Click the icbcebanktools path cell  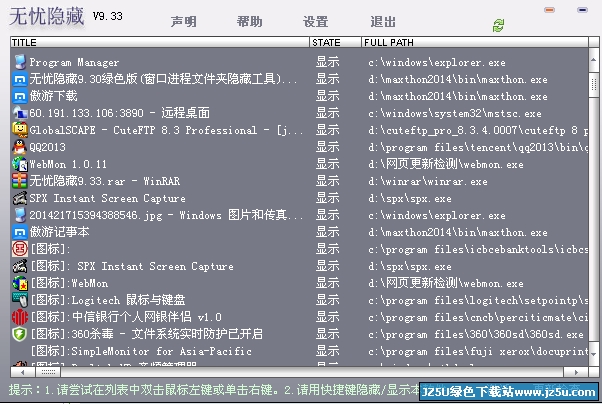tap(478, 249)
